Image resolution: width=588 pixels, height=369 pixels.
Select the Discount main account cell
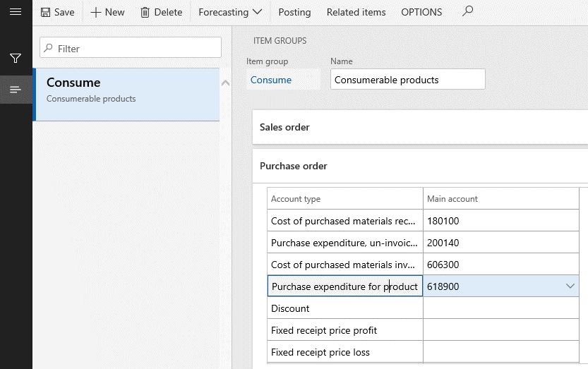501,308
